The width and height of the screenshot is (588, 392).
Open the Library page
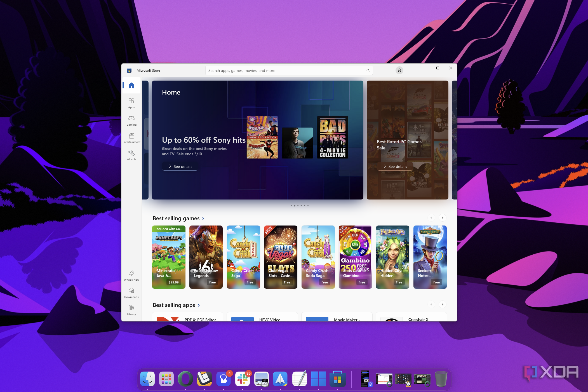tap(131, 310)
